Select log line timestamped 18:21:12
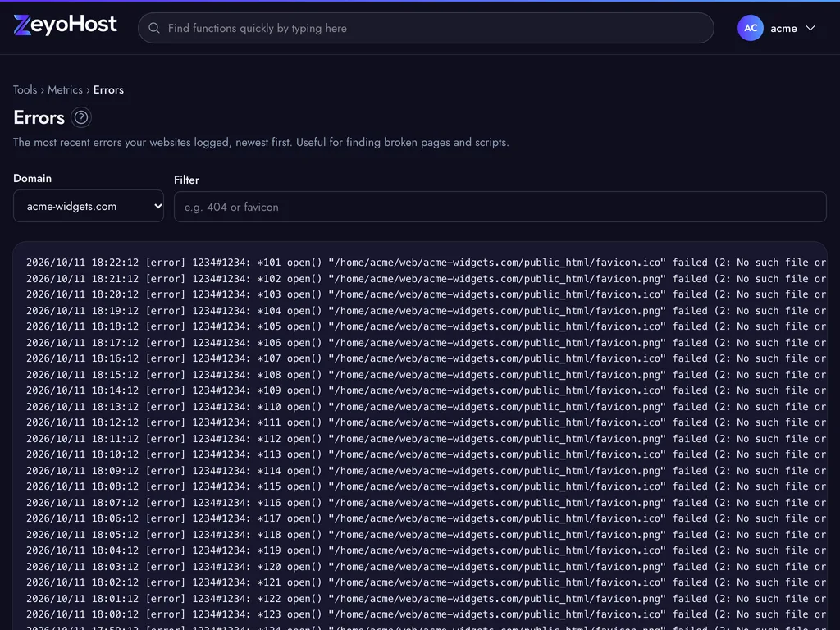Viewport: 840px width, 630px height. [426, 279]
